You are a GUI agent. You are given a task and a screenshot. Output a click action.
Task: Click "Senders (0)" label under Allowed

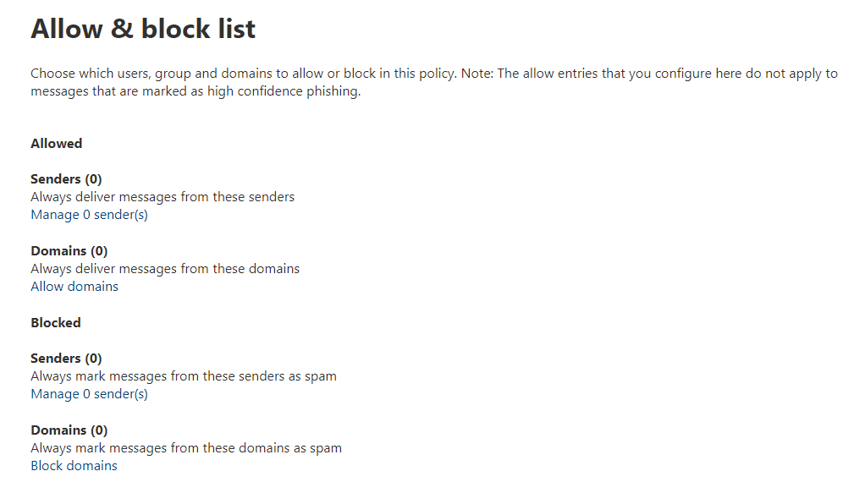pos(66,178)
